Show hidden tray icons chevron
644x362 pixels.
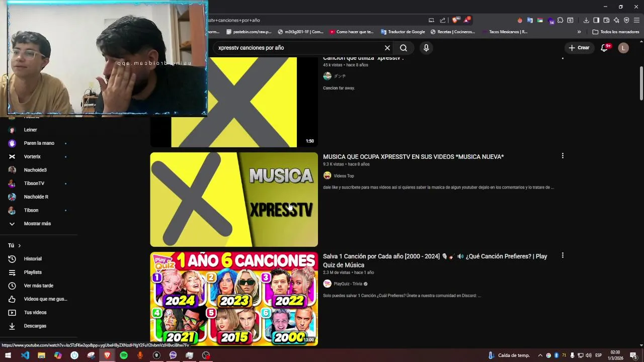(x=540, y=355)
